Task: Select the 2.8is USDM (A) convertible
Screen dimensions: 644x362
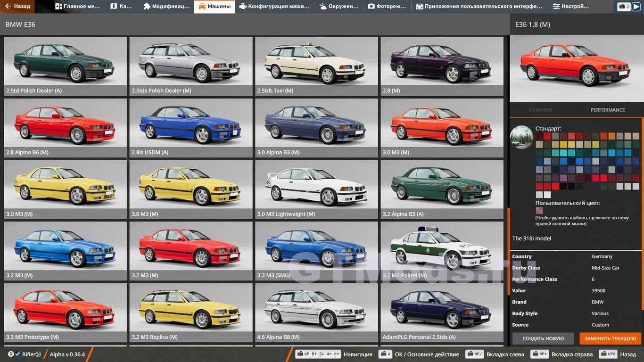Action: tap(191, 128)
